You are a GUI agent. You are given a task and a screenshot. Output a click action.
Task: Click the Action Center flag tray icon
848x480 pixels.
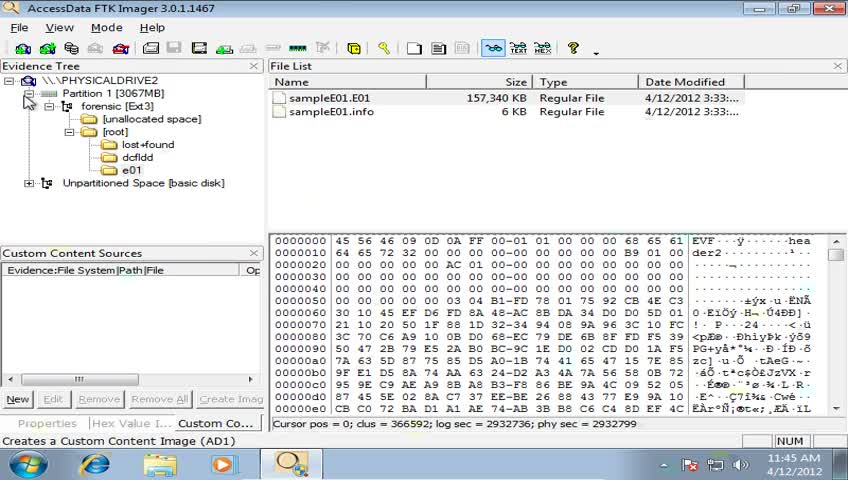pyautogui.click(x=689, y=465)
